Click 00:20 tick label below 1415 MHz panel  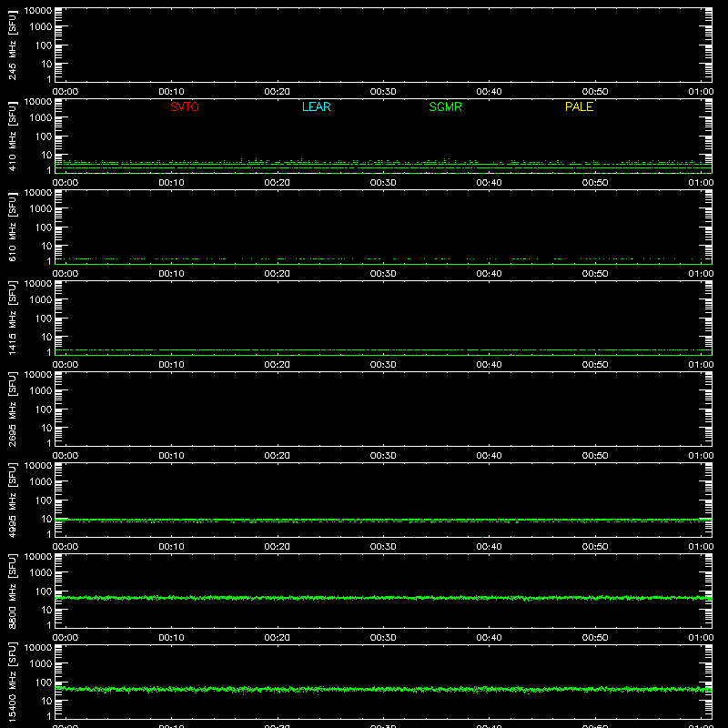point(278,365)
